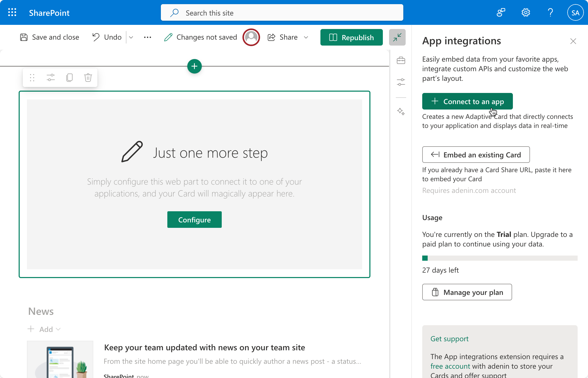Follow the free account link

click(x=450, y=366)
